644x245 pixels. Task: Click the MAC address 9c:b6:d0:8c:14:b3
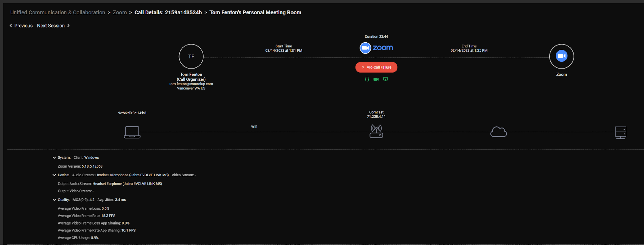pyautogui.click(x=132, y=113)
